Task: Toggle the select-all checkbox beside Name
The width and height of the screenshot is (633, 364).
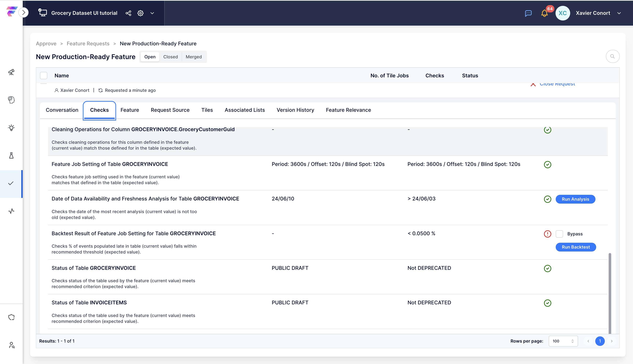Action: click(44, 76)
